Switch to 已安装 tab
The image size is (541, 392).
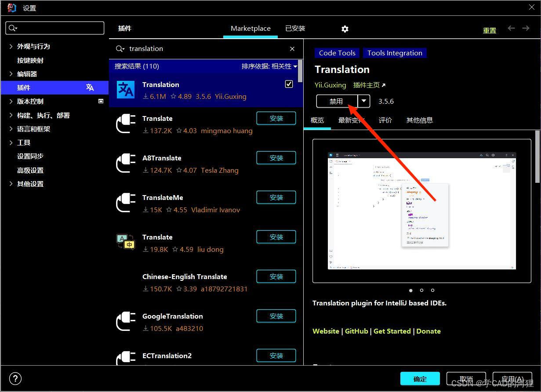[295, 29]
